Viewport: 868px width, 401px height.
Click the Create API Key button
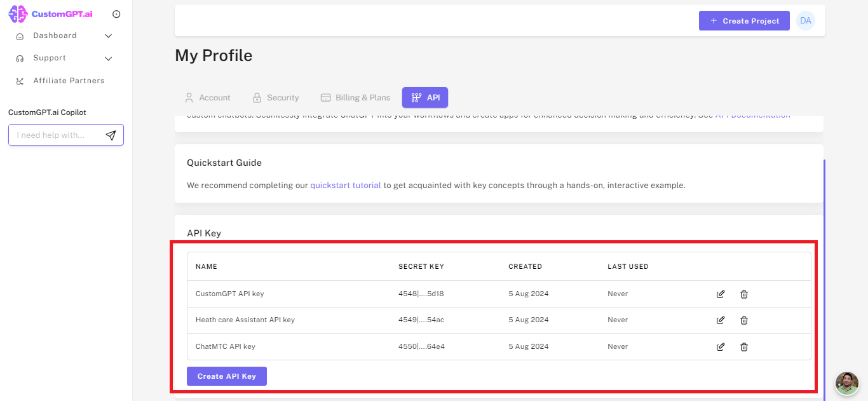point(226,376)
